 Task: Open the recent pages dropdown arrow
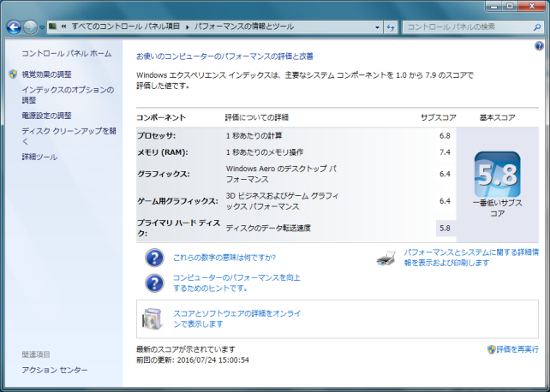[x=42, y=27]
